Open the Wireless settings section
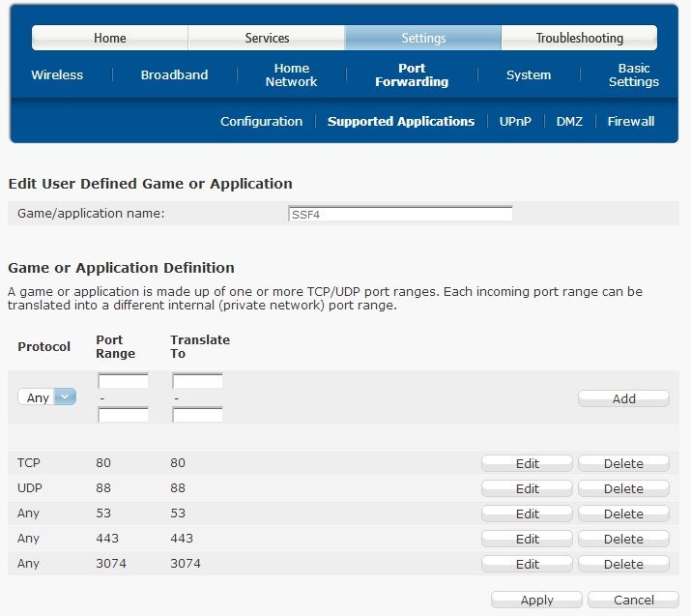 [57, 75]
